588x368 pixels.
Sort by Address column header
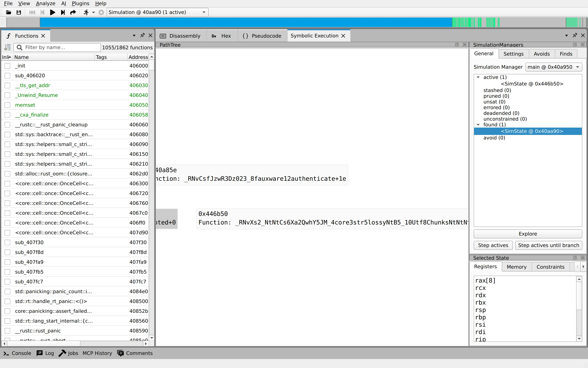[x=138, y=57]
